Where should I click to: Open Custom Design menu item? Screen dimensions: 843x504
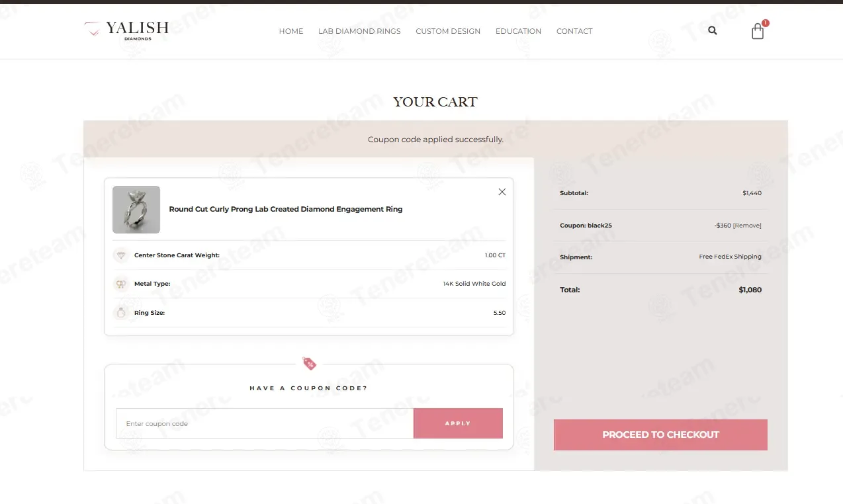(x=448, y=31)
